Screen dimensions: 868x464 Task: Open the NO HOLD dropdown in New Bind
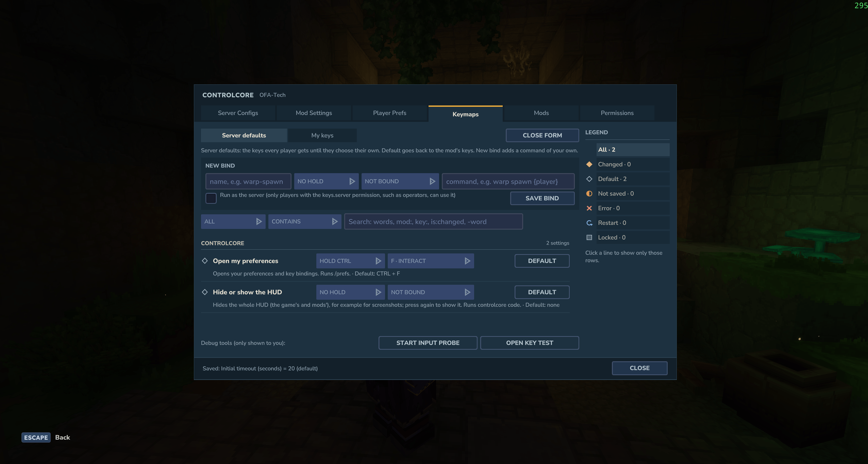click(x=326, y=181)
